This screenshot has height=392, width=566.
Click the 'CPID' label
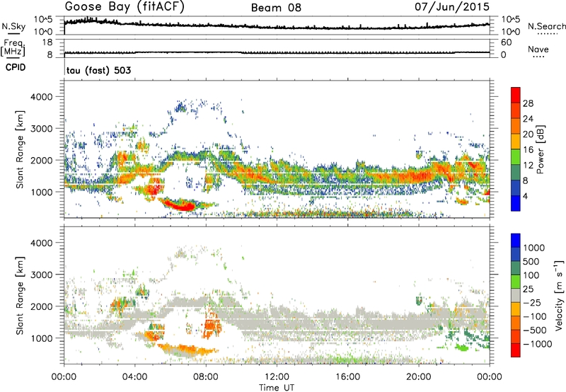pos(16,67)
